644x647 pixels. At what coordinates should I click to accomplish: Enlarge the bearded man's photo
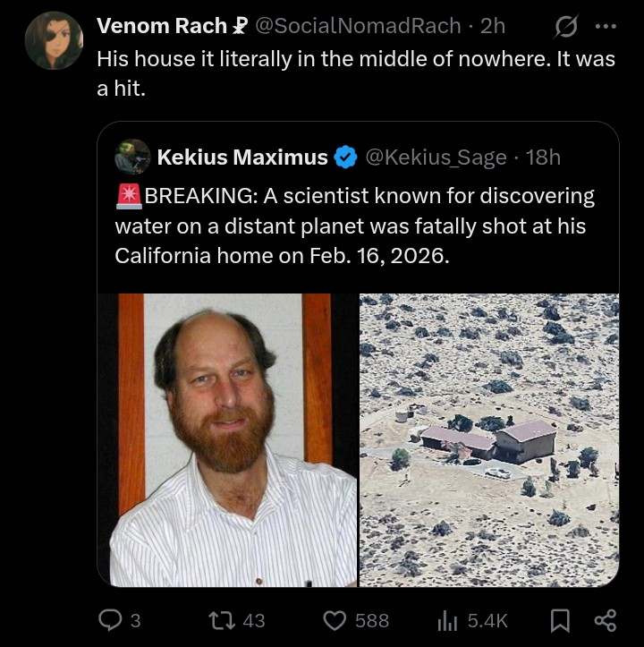227,439
